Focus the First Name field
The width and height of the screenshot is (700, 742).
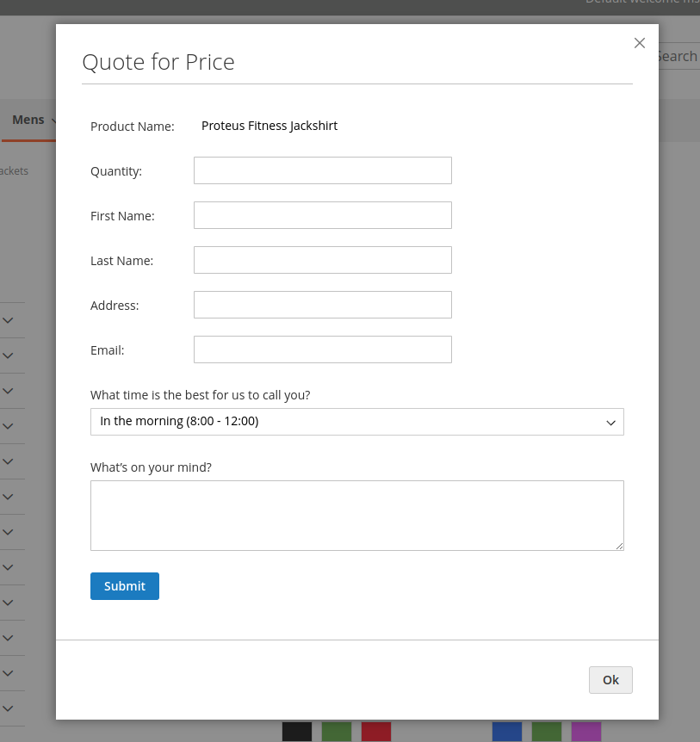[323, 215]
